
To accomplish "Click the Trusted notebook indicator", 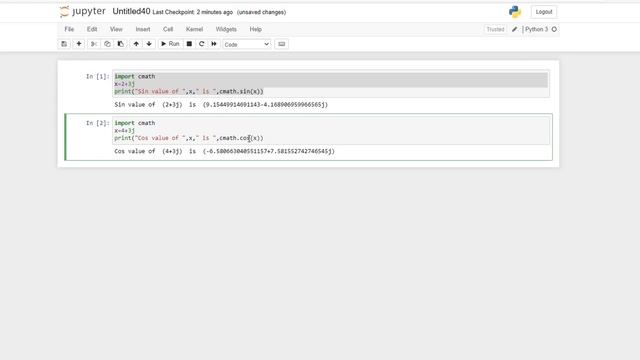I will tap(495, 29).
